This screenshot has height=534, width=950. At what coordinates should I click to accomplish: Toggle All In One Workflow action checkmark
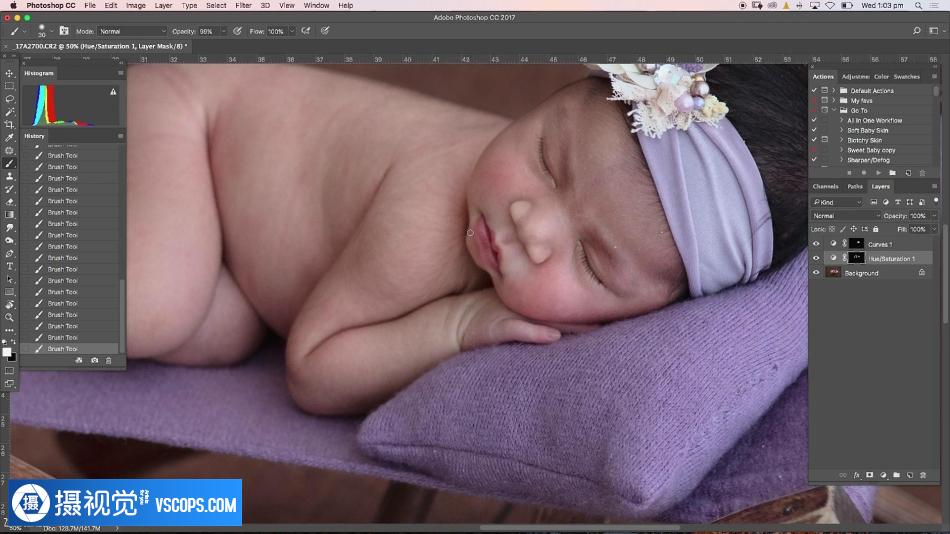814,120
